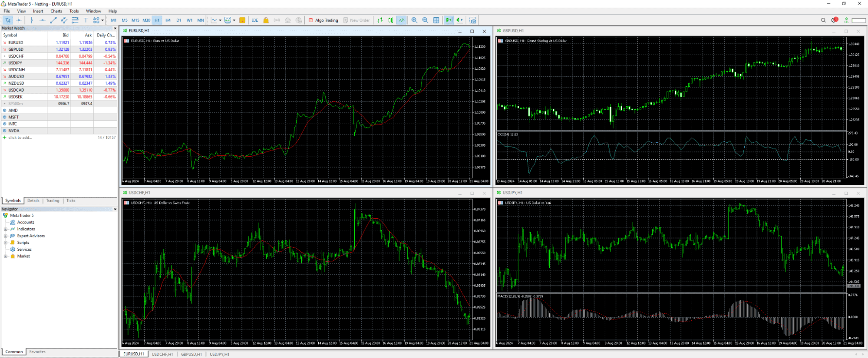868x358 pixels.
Task: Tile chart windows using grid icon
Action: [436, 20]
